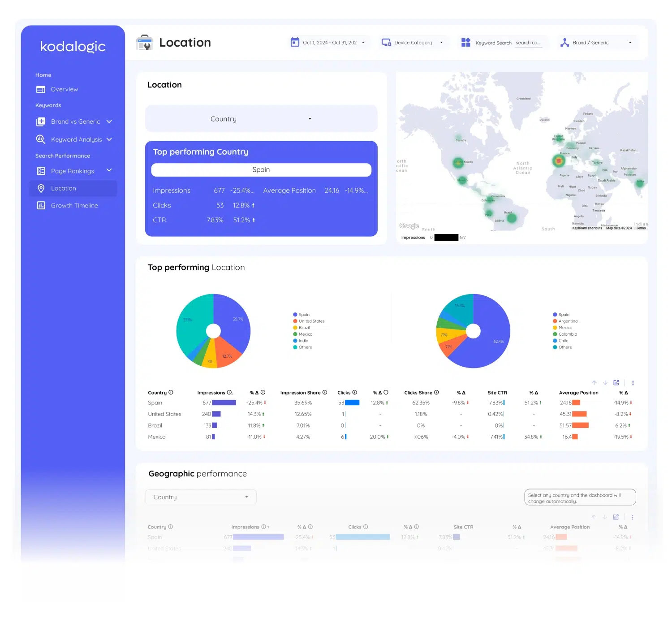Click Spain hotspot on the map

pos(558,160)
